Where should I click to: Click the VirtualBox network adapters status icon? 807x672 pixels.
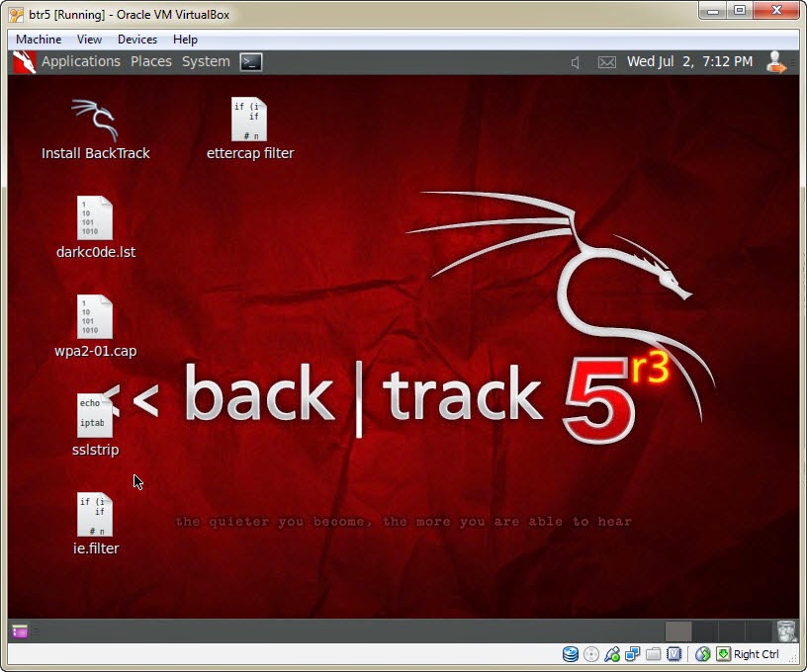coord(633,654)
